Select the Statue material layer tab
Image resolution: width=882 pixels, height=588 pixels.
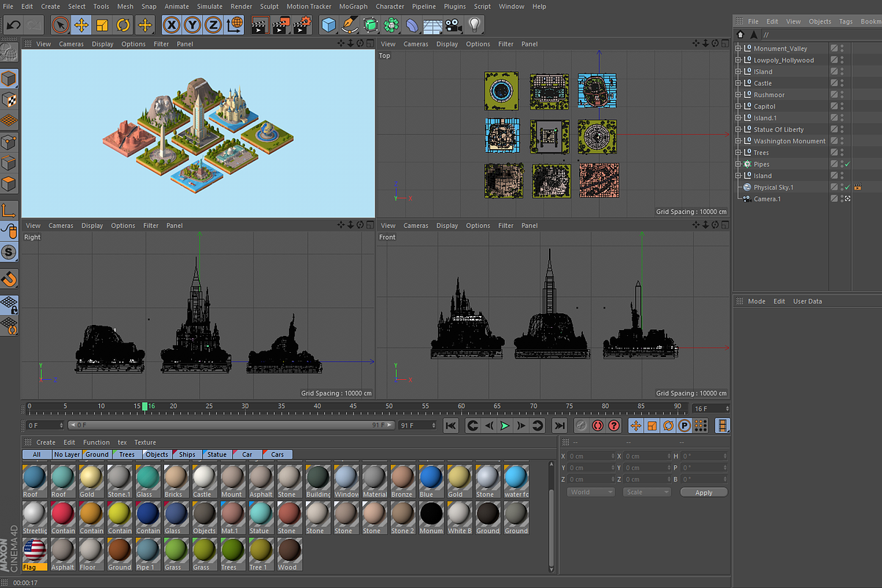click(x=217, y=454)
